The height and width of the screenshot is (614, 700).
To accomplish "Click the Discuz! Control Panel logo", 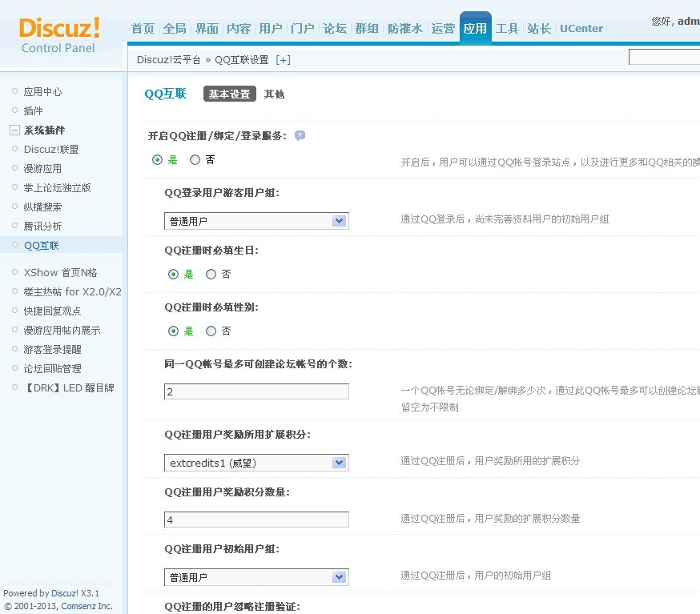I will click(59, 35).
